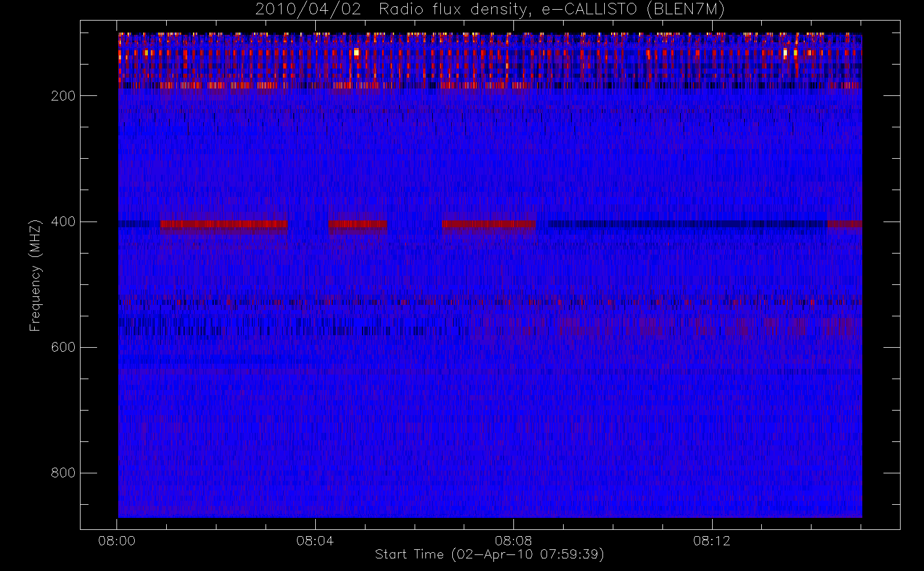Click the 08:08 time tick label

click(x=513, y=541)
